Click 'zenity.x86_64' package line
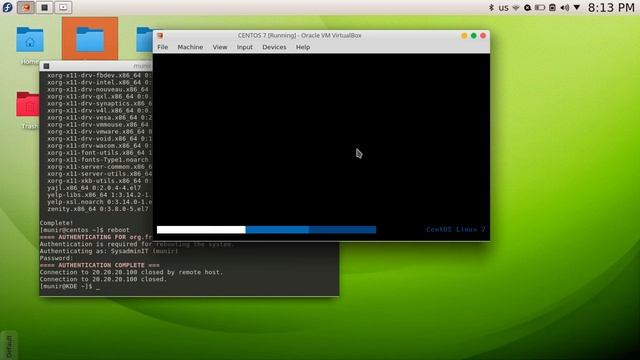 coord(98,209)
